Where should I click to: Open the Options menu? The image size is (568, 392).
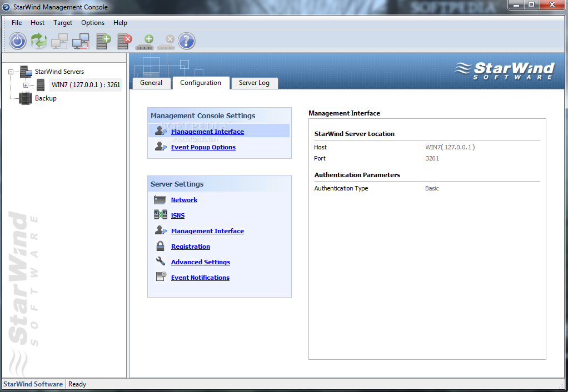click(x=93, y=23)
